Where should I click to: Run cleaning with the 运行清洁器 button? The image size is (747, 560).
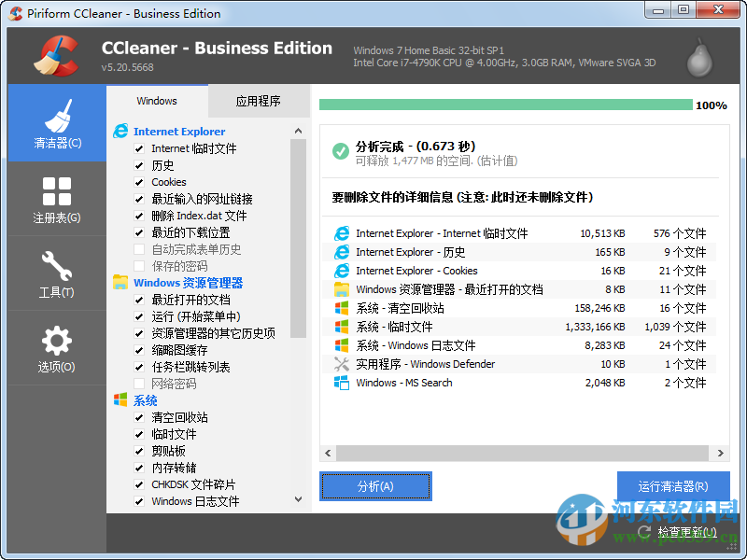tap(674, 486)
